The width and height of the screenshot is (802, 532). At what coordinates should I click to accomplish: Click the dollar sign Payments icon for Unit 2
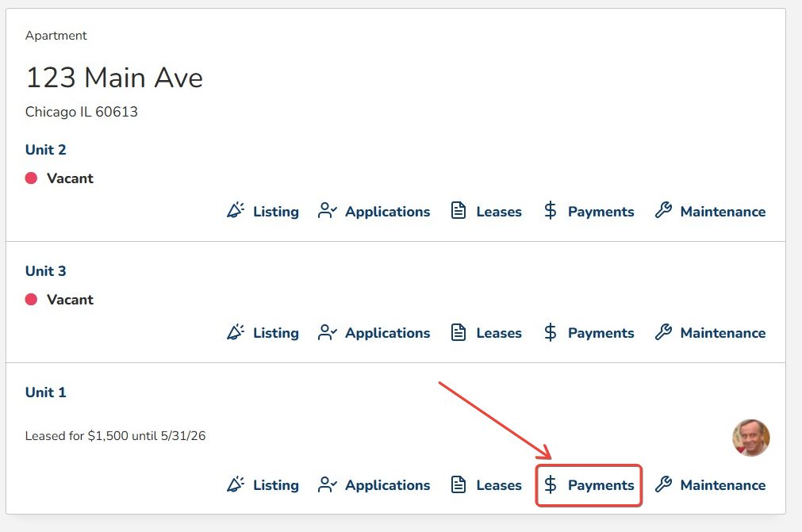pyautogui.click(x=551, y=211)
